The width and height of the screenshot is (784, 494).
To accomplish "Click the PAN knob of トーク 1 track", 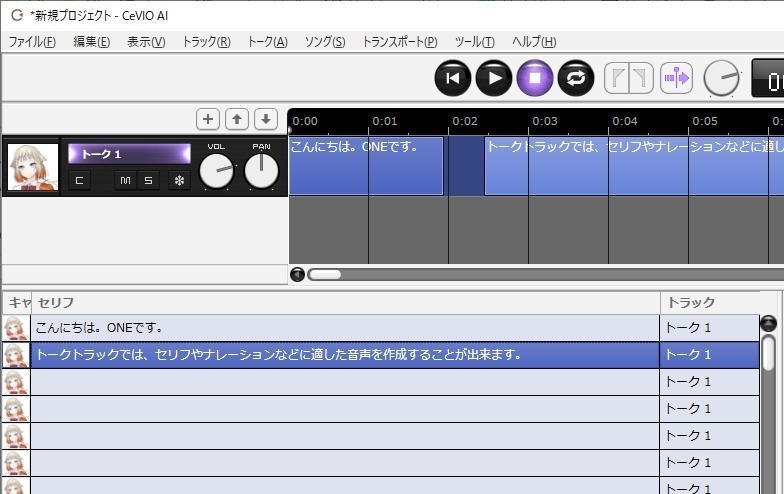I will [261, 171].
